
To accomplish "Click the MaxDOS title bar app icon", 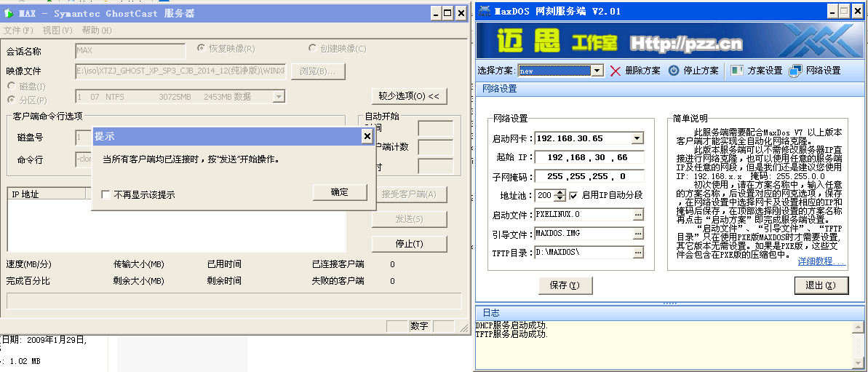I will click(485, 11).
